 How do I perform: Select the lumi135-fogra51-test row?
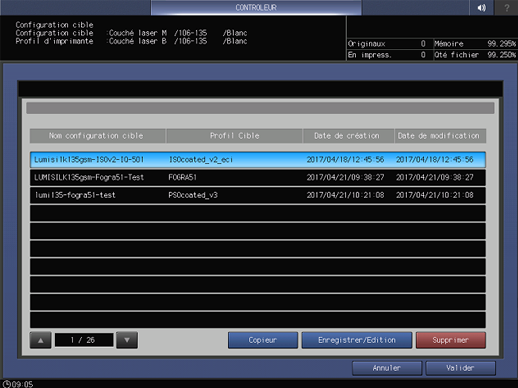tap(258, 195)
